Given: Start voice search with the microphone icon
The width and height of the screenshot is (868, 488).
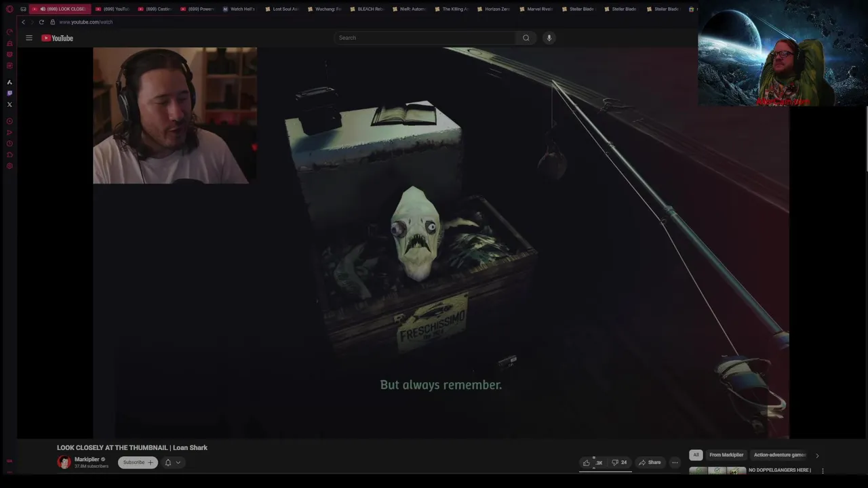Looking at the screenshot, I should pos(549,38).
